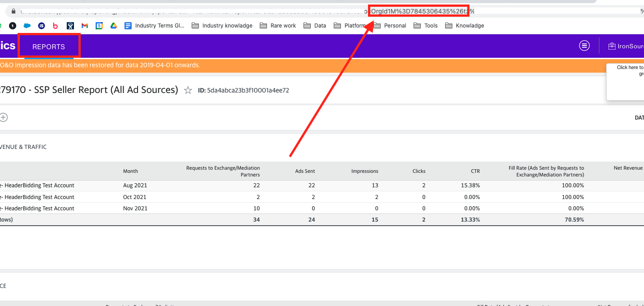Open the Platform bookmarks folder menu
This screenshot has height=306, width=644.
pyautogui.click(x=352, y=26)
